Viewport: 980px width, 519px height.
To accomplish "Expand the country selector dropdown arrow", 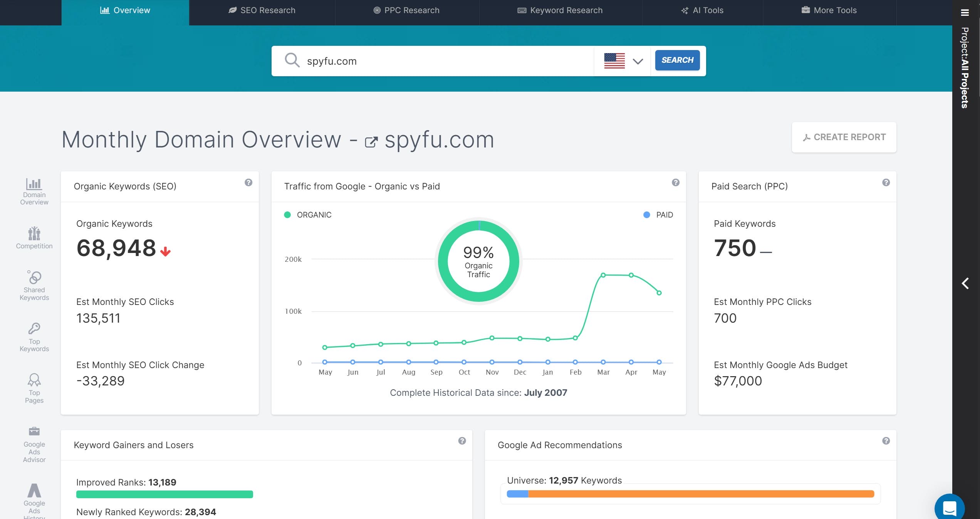I will (638, 61).
